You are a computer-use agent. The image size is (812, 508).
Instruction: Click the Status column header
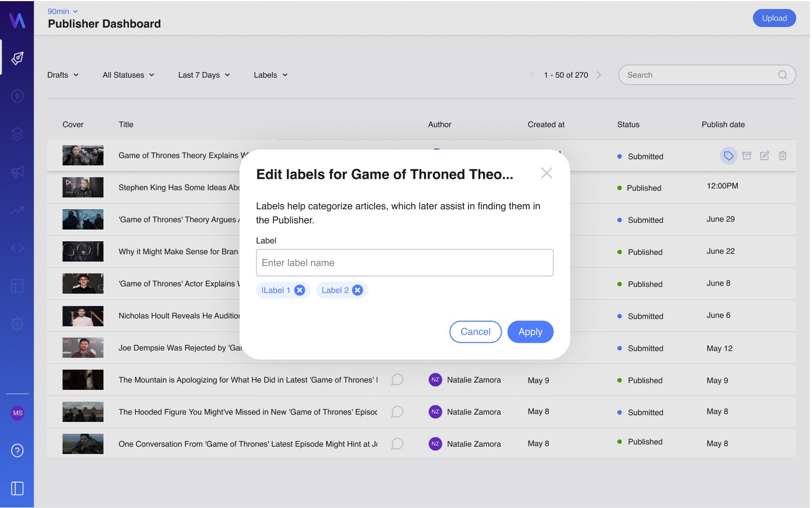[628, 124]
